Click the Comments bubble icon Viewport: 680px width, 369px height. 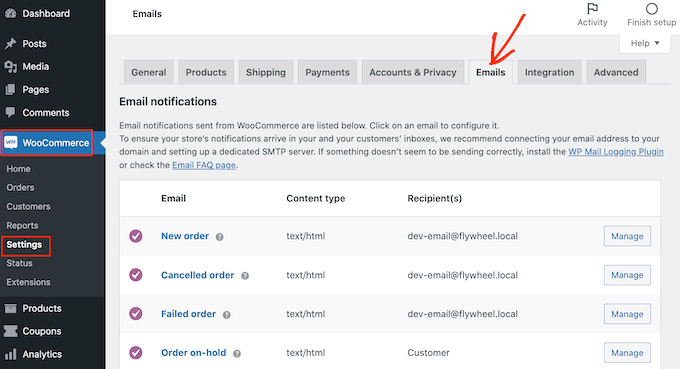(10, 112)
